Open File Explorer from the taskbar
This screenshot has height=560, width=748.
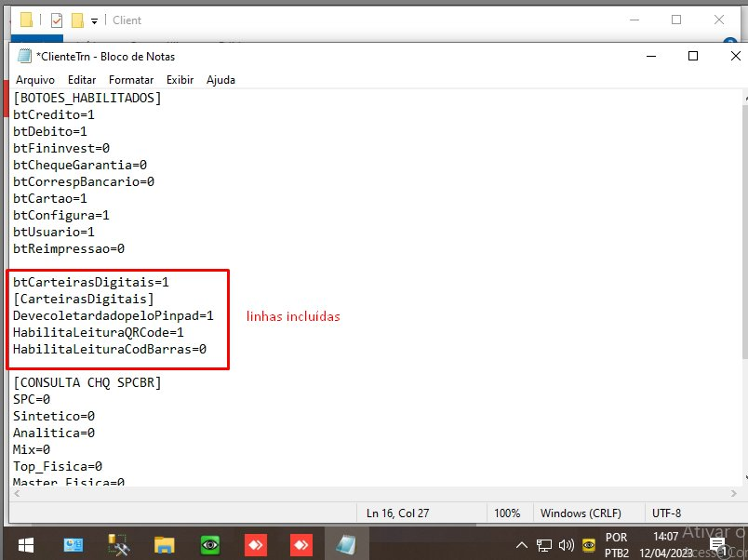(x=165, y=545)
